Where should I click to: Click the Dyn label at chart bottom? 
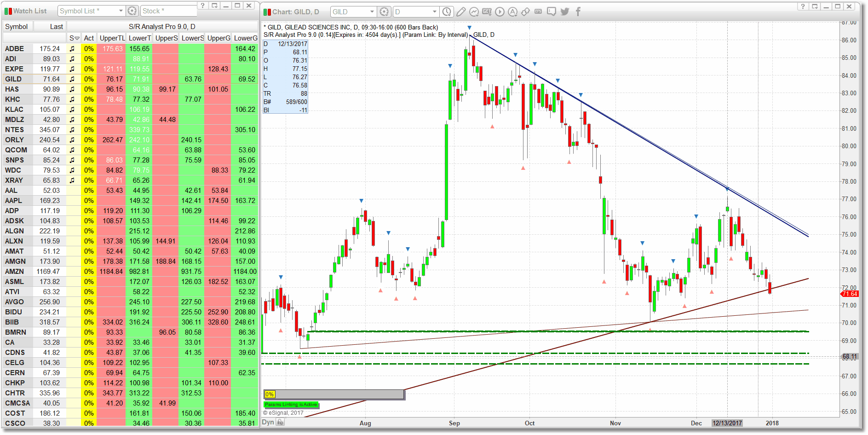[x=268, y=422]
